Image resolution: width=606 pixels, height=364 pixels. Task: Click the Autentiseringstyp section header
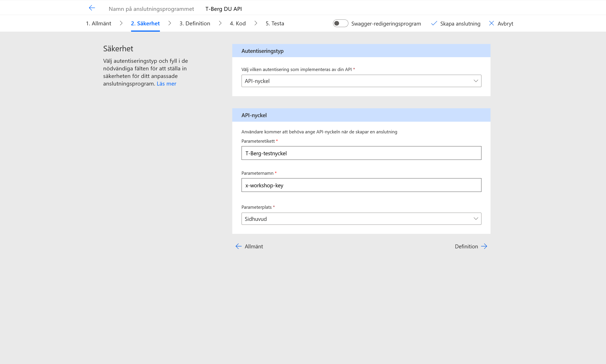tap(361, 51)
